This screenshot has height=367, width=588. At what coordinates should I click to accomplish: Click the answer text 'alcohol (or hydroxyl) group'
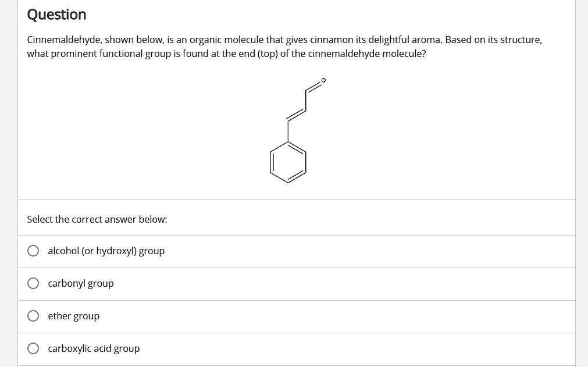(106, 251)
